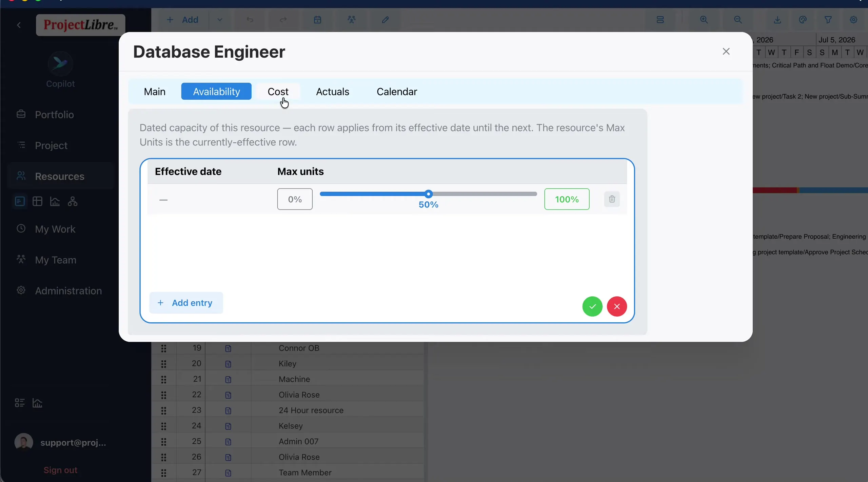868x482 pixels.
Task: Click the Max units slider handle
Action: (x=429, y=194)
